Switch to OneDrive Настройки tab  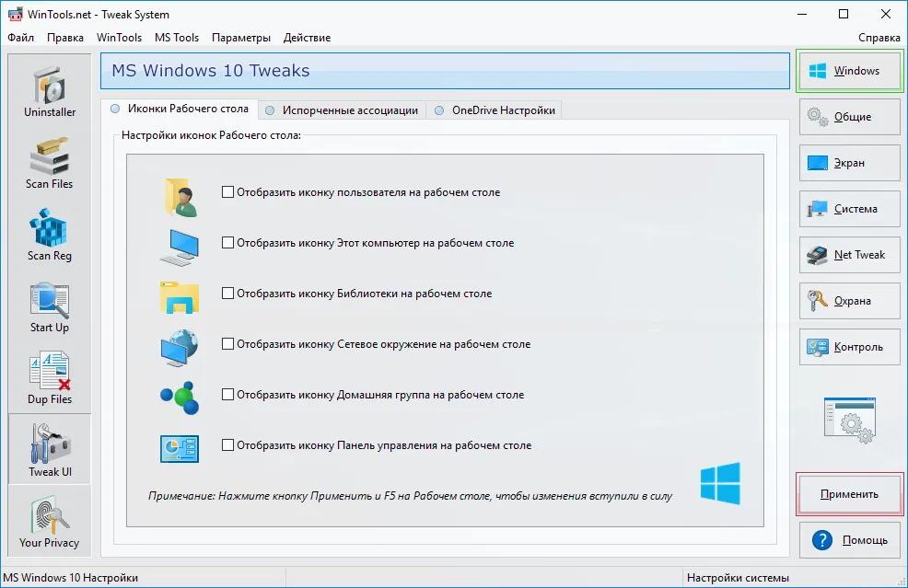tap(494, 110)
